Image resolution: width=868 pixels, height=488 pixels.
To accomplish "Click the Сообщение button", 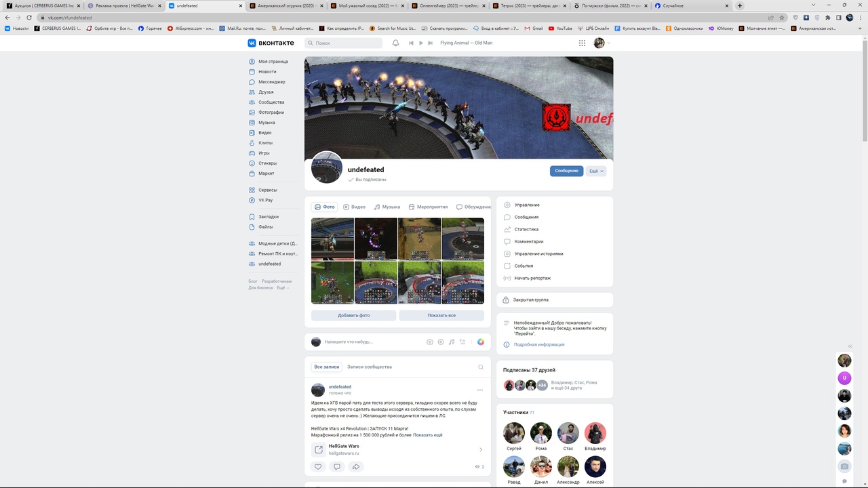I will click(x=566, y=171).
